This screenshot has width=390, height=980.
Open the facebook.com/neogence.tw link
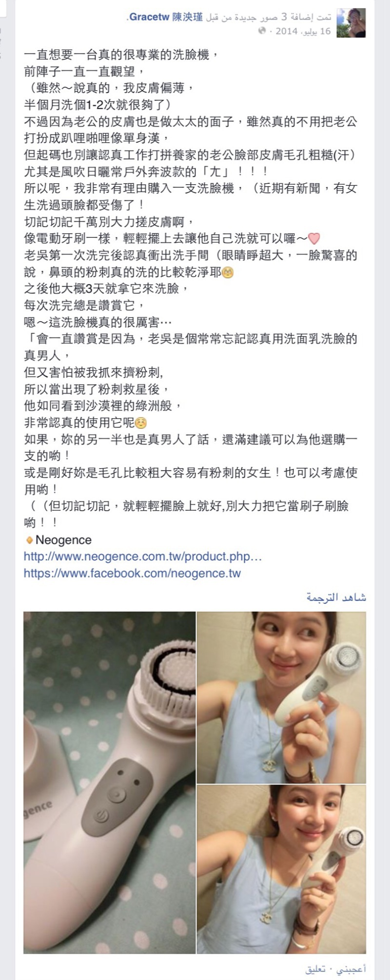pyautogui.click(x=132, y=573)
